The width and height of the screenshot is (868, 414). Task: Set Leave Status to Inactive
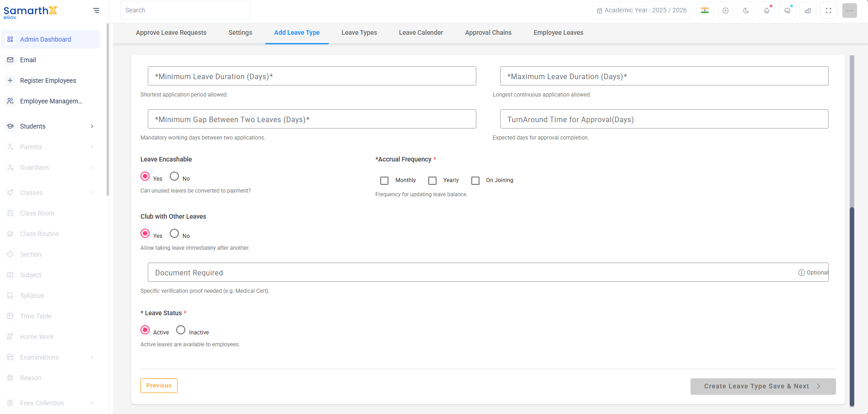181,330
